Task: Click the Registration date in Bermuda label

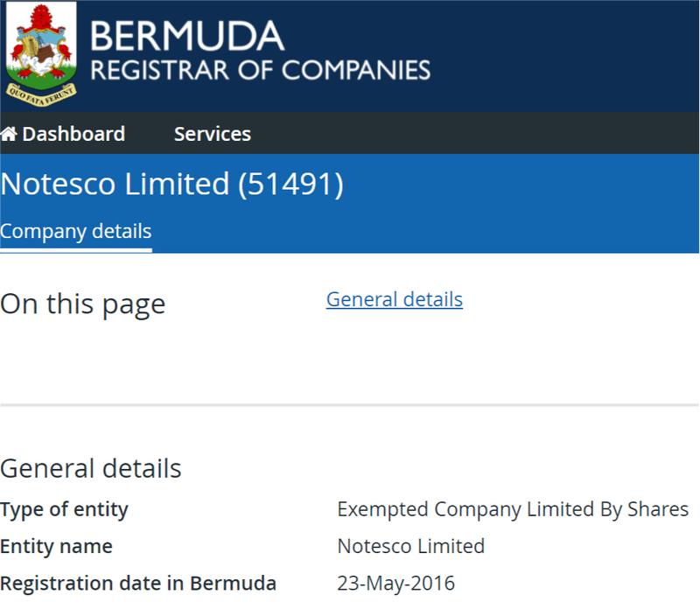Action: pos(138,584)
